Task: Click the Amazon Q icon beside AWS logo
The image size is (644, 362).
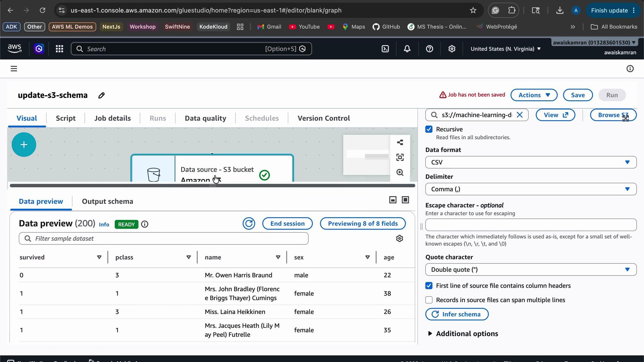Action: point(39,49)
